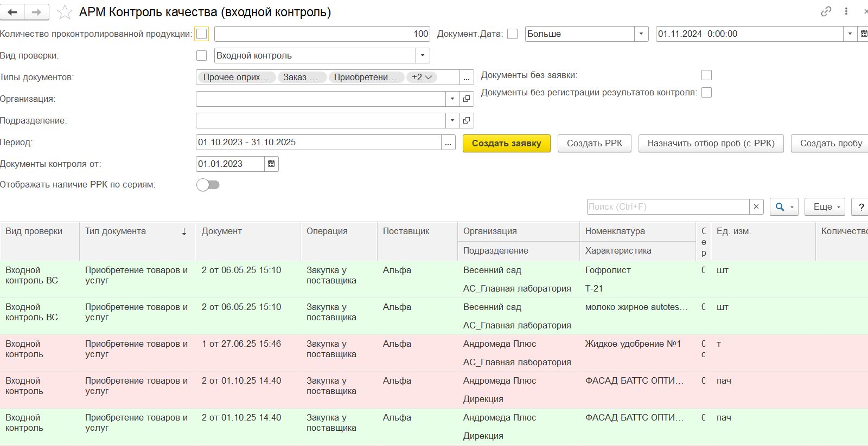This screenshot has width=868, height=446.
Task: Toggle Отображать наличие РРК по сериям switch
Action: coord(208,185)
